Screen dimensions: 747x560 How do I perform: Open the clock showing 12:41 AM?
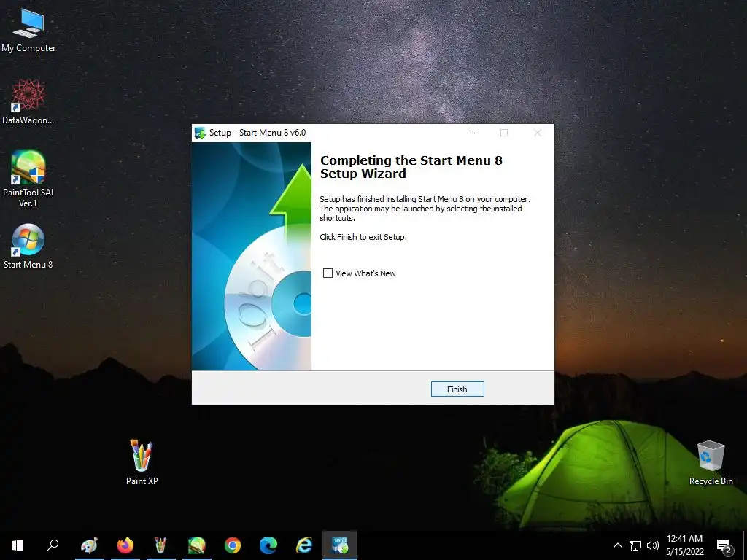[684, 545]
